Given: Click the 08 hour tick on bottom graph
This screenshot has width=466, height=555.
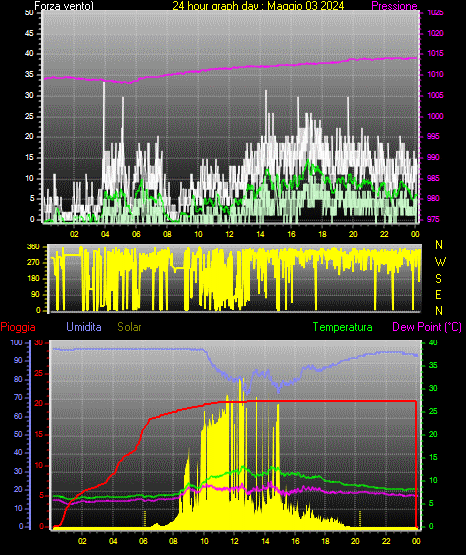Looking at the screenshot, I should (173, 541).
